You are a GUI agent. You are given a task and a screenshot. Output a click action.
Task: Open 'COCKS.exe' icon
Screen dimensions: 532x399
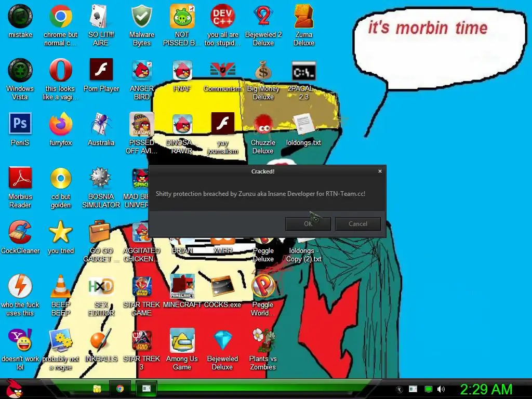click(222, 286)
